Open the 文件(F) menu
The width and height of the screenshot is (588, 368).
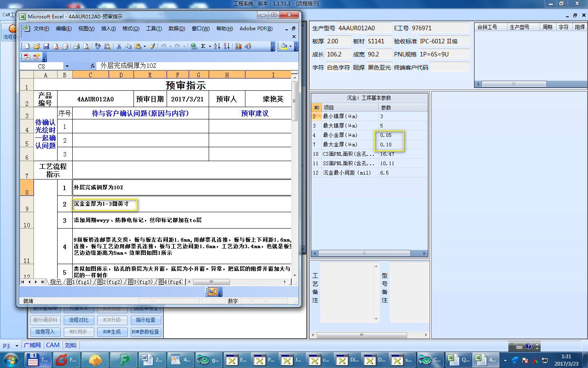tap(41, 29)
